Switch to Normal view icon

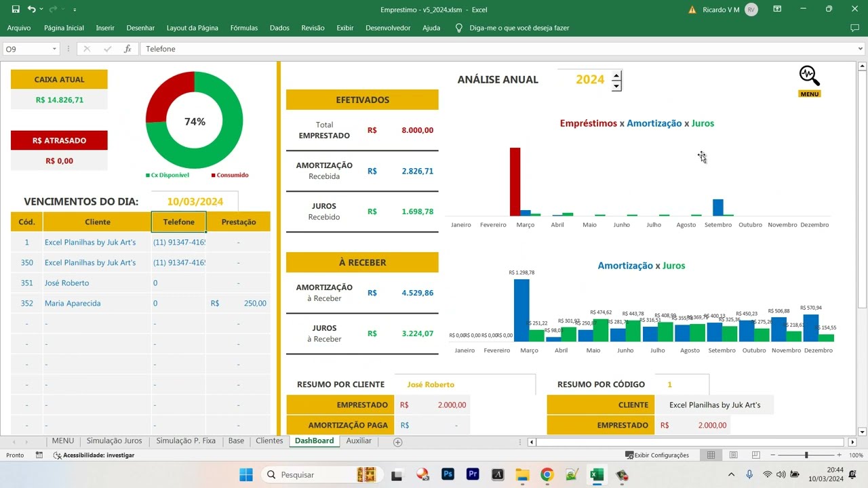pos(711,455)
